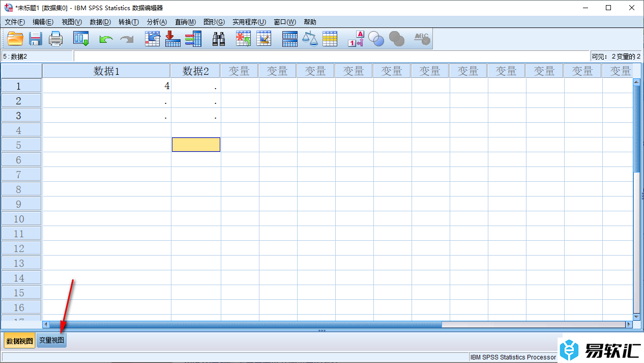
Task: Select row header 8
Action: click(x=21, y=189)
